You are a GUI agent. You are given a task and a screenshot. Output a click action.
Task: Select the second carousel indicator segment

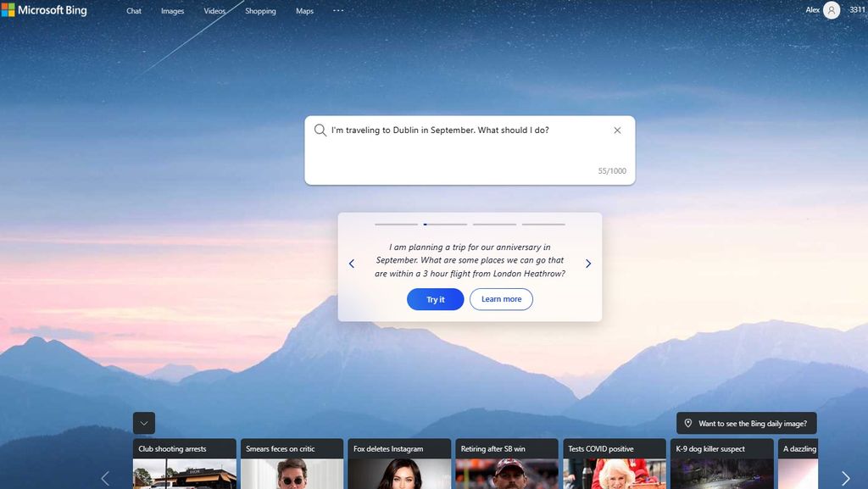click(x=445, y=224)
